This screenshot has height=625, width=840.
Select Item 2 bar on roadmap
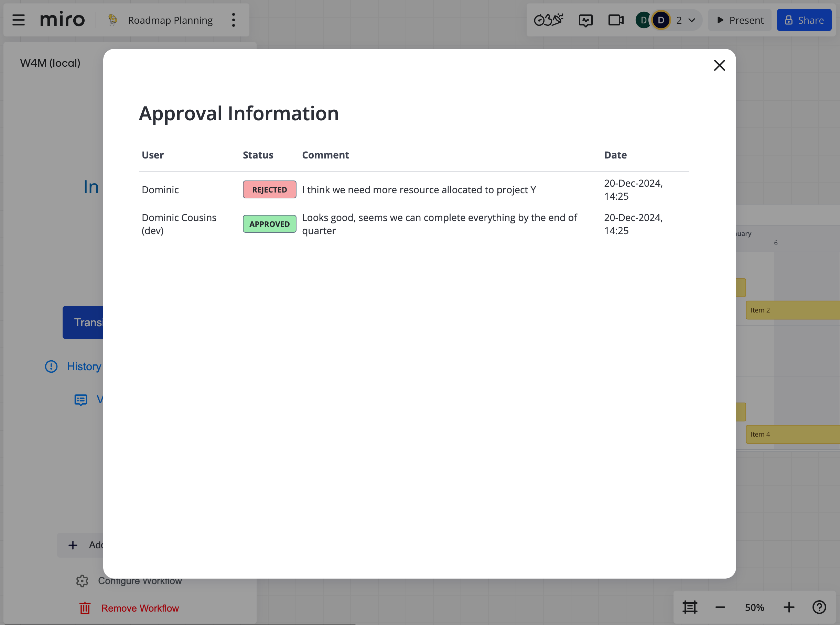(793, 310)
